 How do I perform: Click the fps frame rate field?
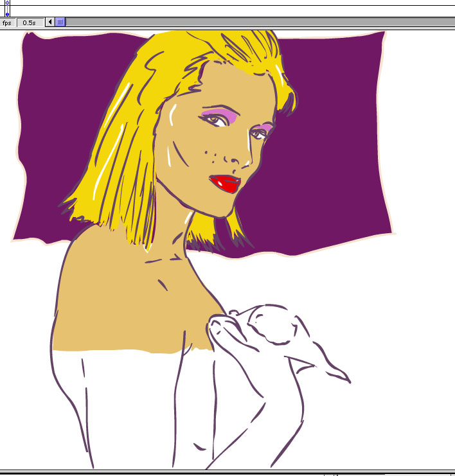click(x=6, y=22)
